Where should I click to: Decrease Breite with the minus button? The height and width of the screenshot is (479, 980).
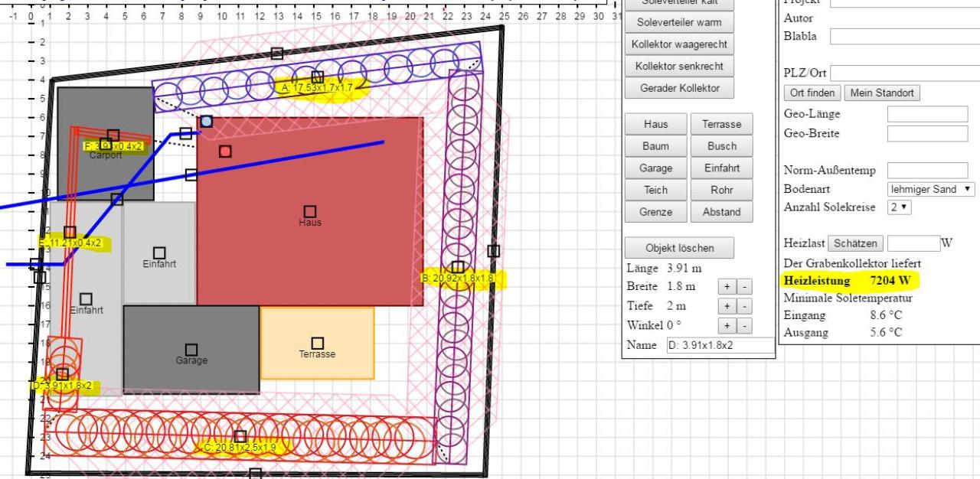click(743, 288)
